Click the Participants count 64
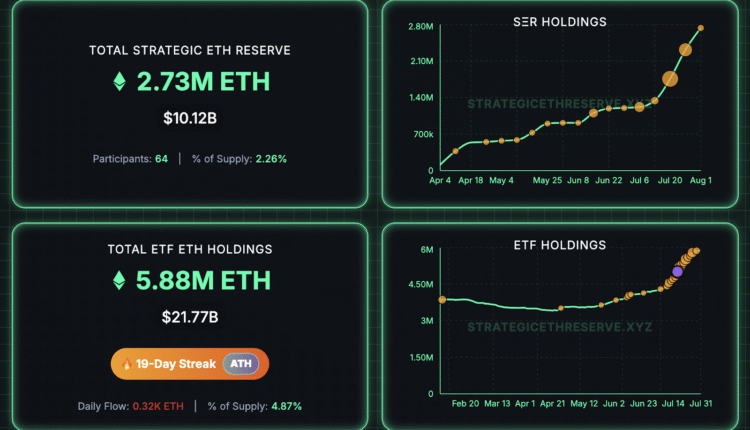 [x=161, y=158]
